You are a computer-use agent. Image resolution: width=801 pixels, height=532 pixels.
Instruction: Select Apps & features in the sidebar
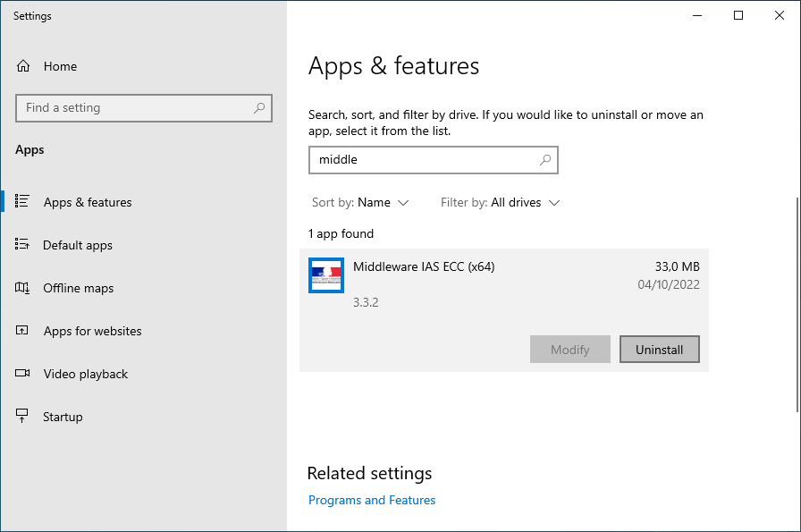click(88, 202)
